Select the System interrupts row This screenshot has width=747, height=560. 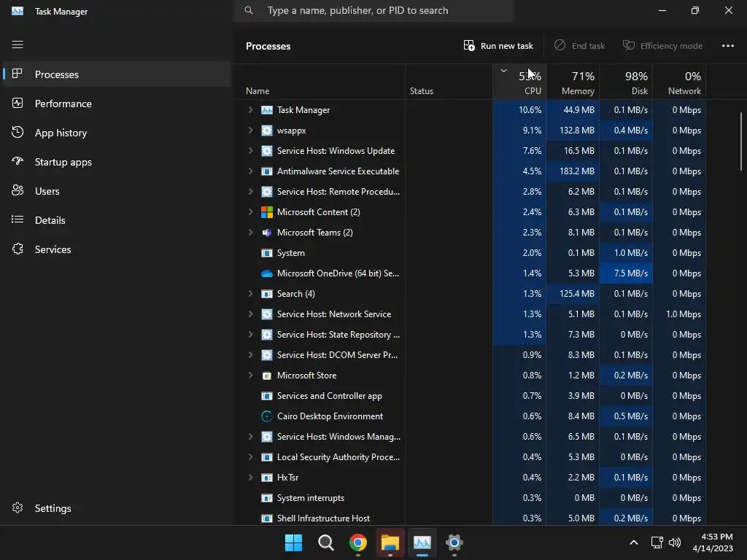point(471,497)
